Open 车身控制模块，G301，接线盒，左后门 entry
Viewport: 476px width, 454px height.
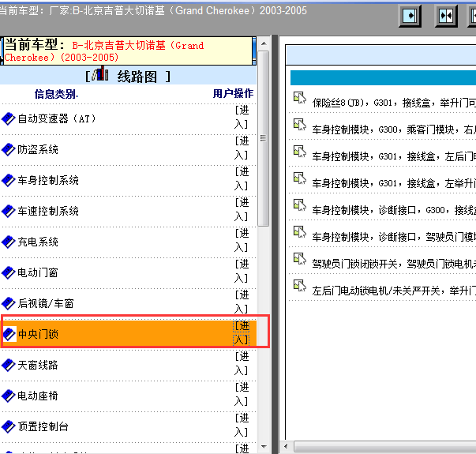click(x=394, y=156)
